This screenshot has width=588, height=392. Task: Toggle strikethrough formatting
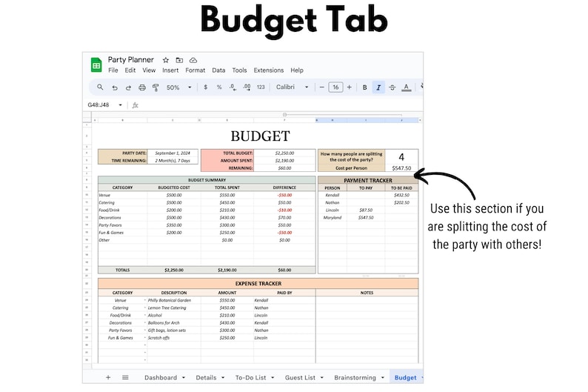pyautogui.click(x=392, y=87)
